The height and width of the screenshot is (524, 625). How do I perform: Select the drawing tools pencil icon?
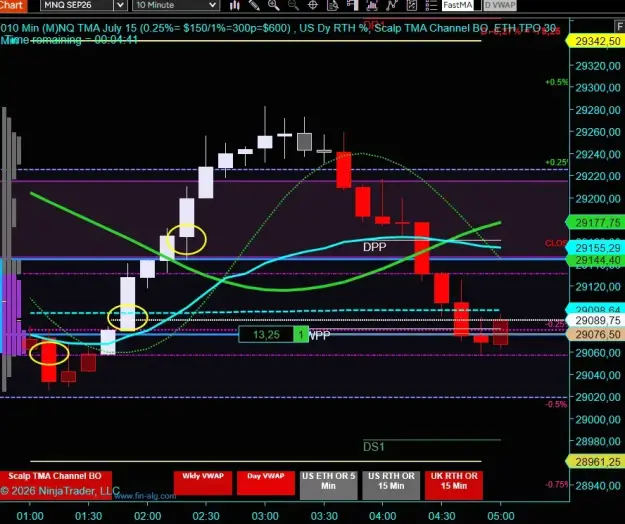(254, 5)
